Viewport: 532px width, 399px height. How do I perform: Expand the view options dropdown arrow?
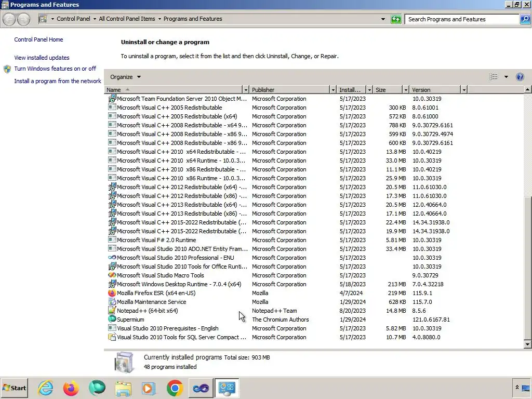[506, 77]
